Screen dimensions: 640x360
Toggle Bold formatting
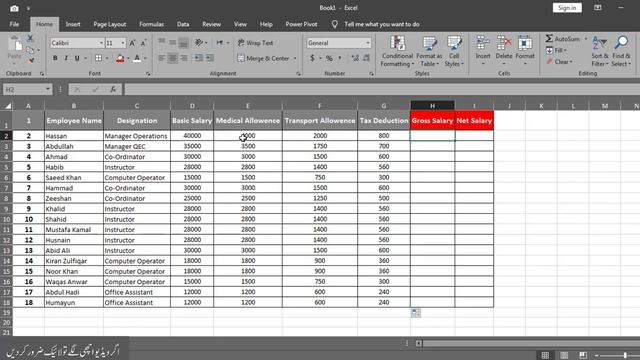coord(55,58)
